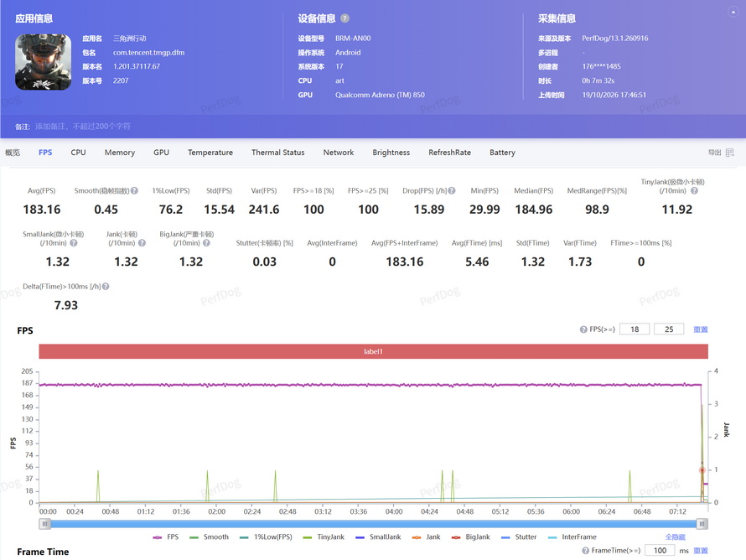This screenshot has height=560, width=746.
Task: Open the Smooth index help icon
Action: point(135,191)
